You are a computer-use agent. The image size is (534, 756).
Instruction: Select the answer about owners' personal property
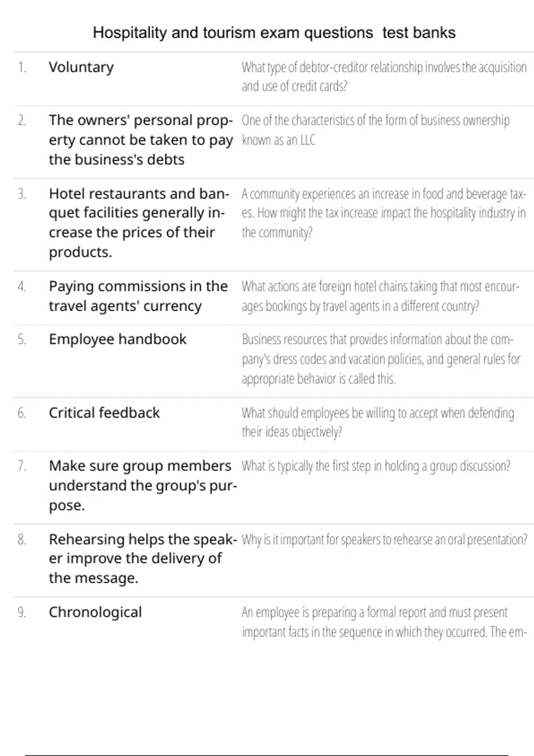coord(141,140)
